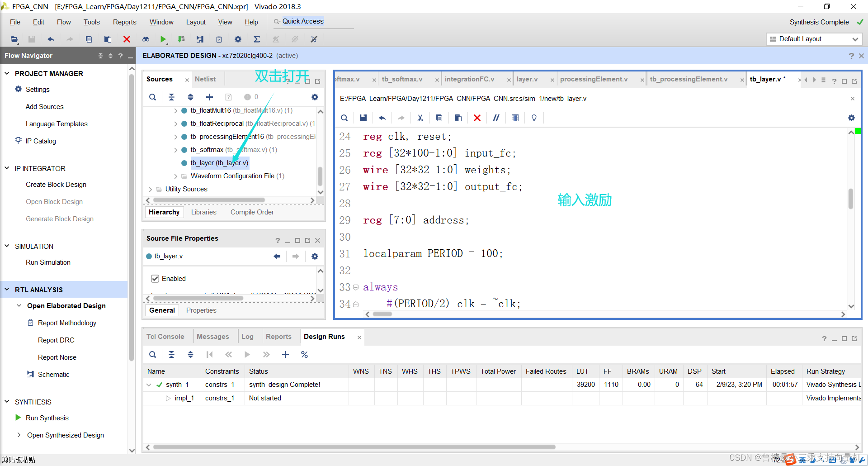The image size is (868, 466).
Task: Open the Properties tab in Source File Properties
Action: 201,310
